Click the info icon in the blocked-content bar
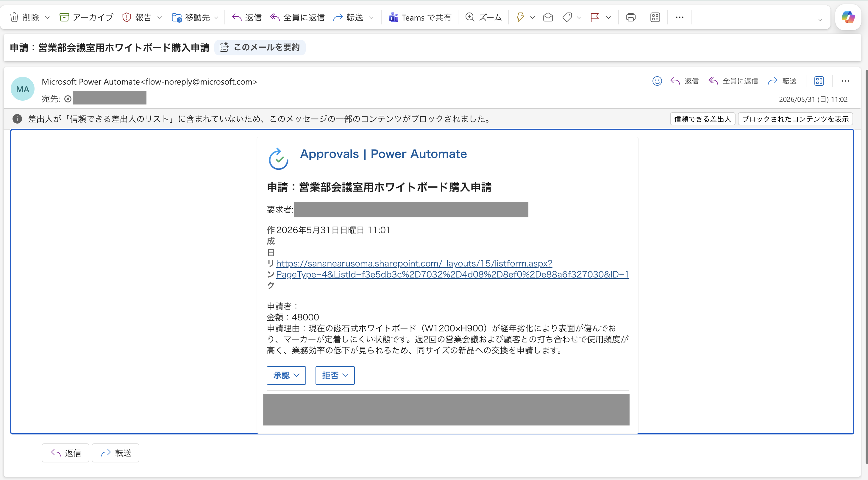The width and height of the screenshot is (868, 480). pyautogui.click(x=17, y=119)
